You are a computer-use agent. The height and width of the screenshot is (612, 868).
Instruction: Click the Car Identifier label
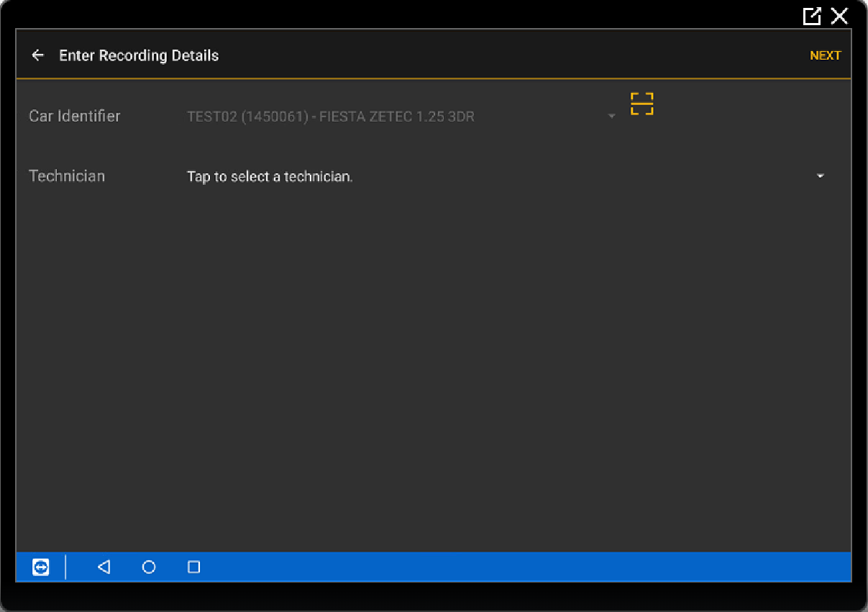(75, 117)
